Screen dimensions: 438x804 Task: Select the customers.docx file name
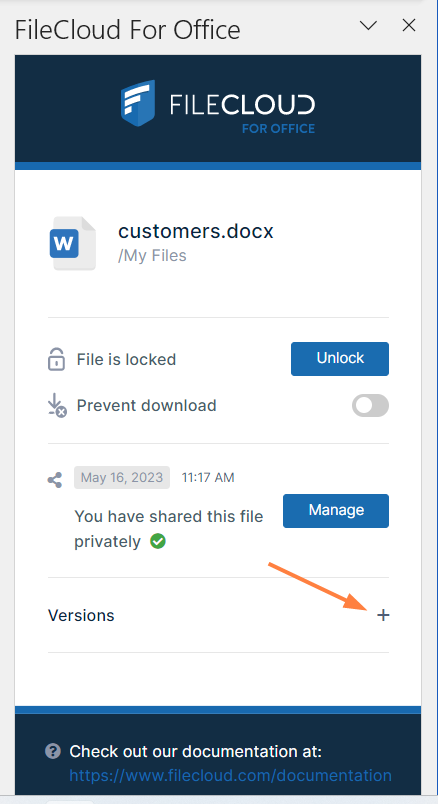(196, 231)
